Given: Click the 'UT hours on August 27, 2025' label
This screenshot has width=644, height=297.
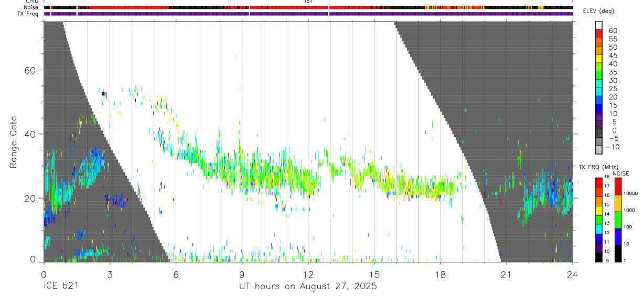Looking at the screenshot, I should [x=308, y=287].
